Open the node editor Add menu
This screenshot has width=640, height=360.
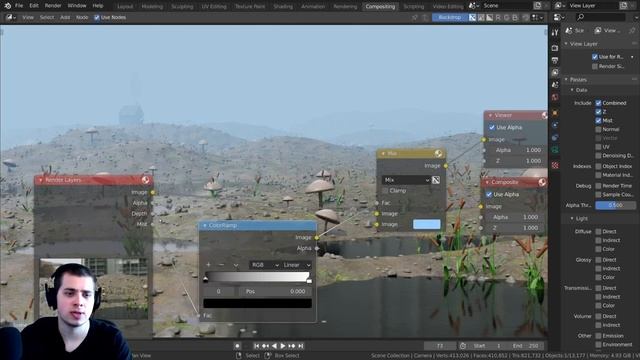65,18
